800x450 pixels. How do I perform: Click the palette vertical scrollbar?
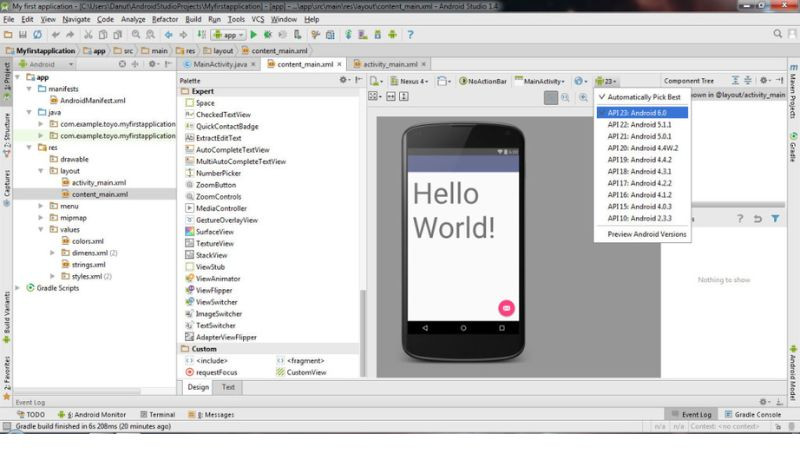[363, 332]
